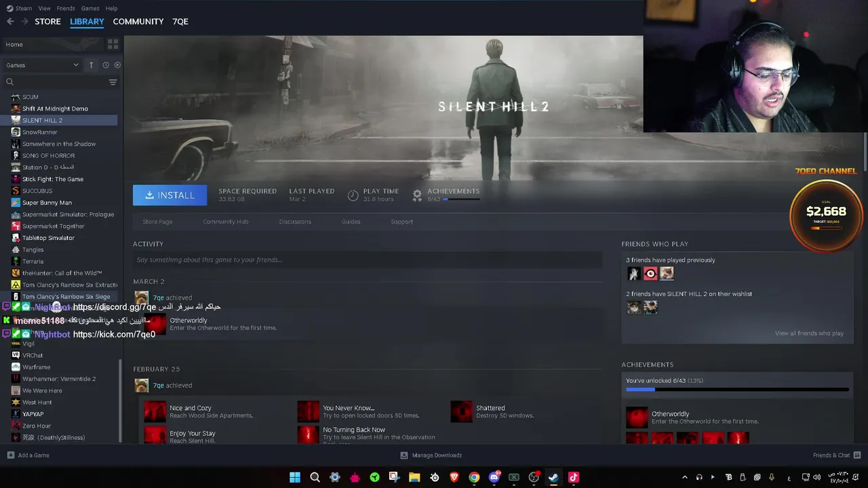
Task: Expand the Games filter dropdown
Action: point(42,65)
